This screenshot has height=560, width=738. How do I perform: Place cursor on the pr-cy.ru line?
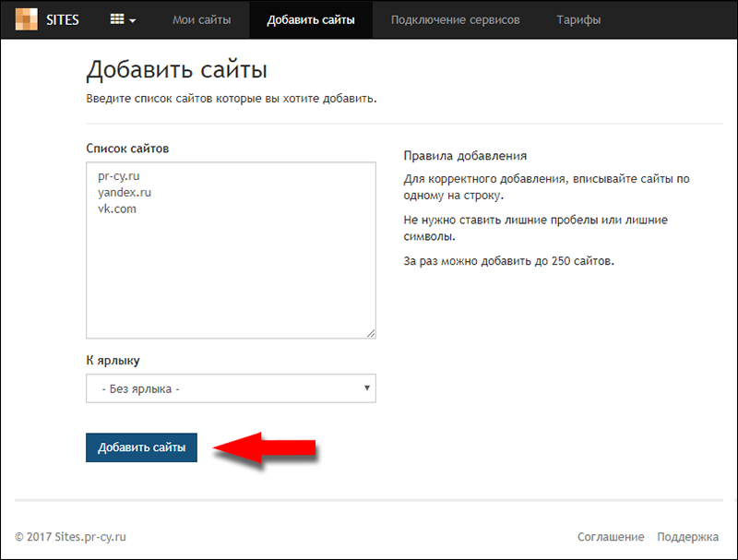pyautogui.click(x=118, y=176)
